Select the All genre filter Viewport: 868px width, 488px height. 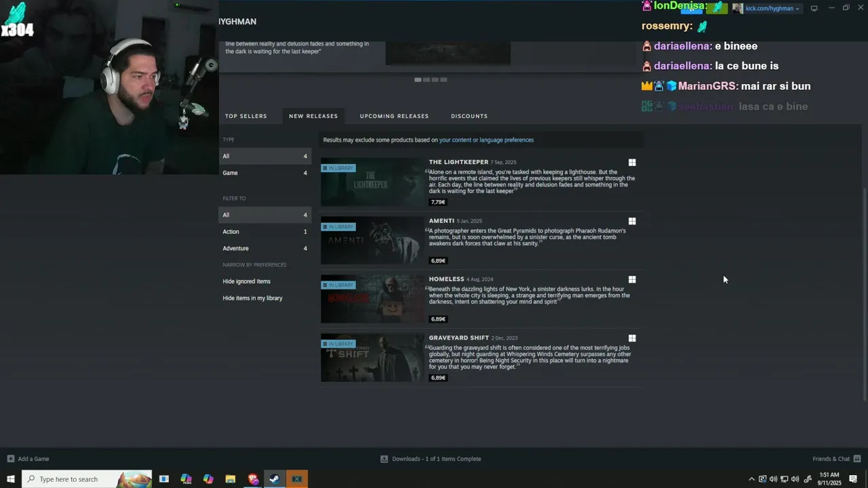click(265, 215)
